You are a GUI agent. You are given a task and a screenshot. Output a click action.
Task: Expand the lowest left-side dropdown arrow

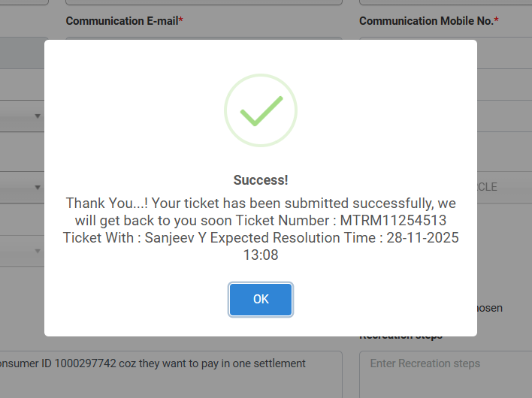(x=38, y=251)
